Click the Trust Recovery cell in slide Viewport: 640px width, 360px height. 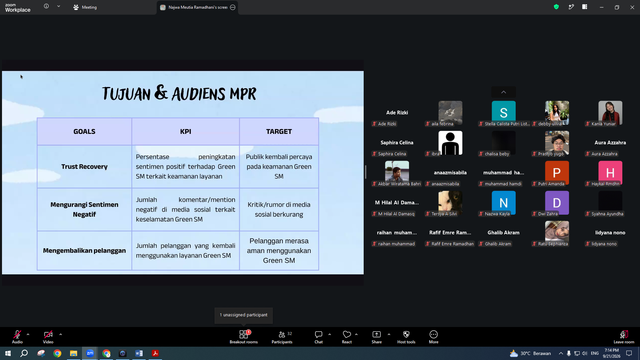[84, 167]
